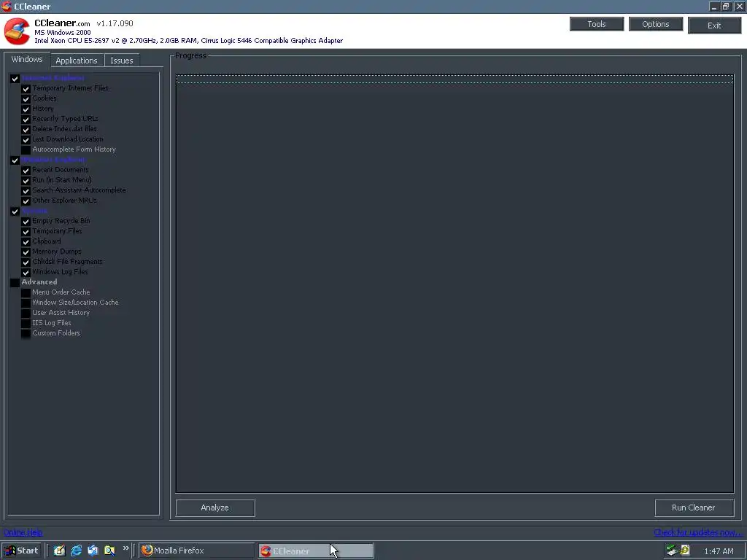The image size is (747, 560).
Task: Click Run Cleaner
Action: [694, 507]
